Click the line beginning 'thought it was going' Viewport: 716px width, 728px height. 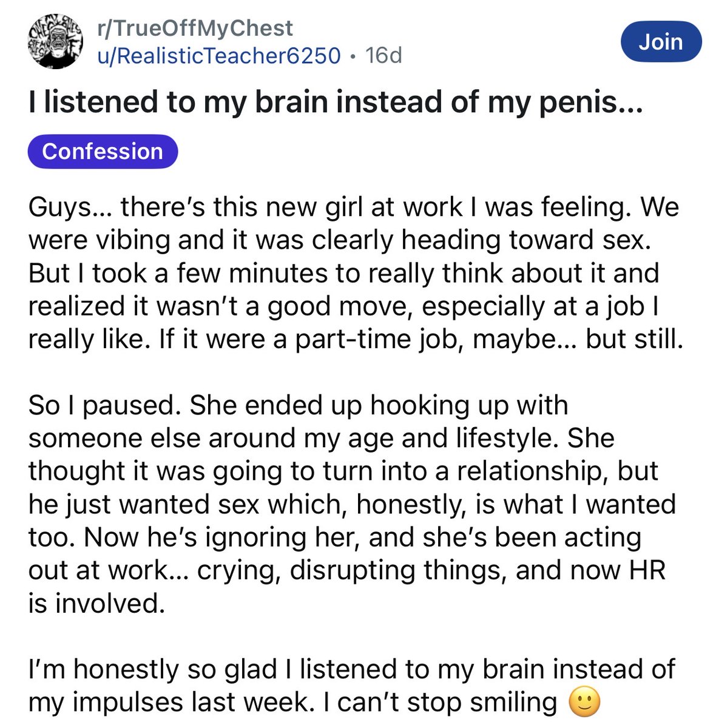tap(343, 471)
